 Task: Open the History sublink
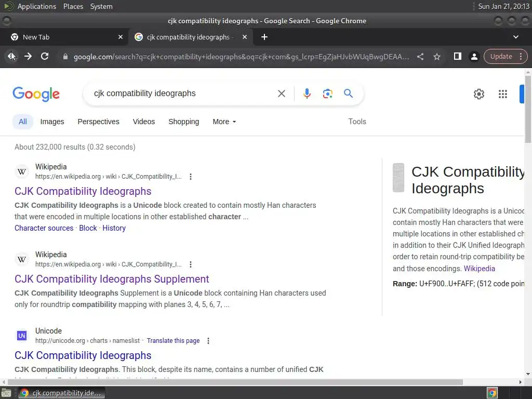pos(114,228)
